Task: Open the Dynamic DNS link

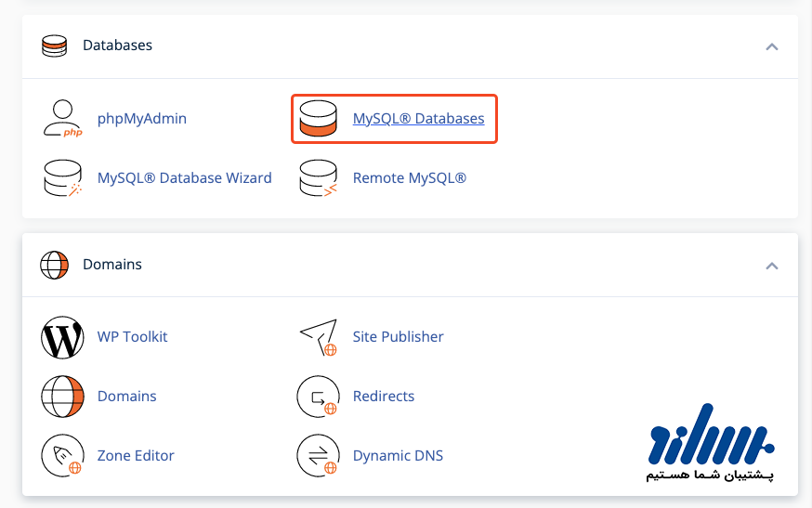Action: 398,456
